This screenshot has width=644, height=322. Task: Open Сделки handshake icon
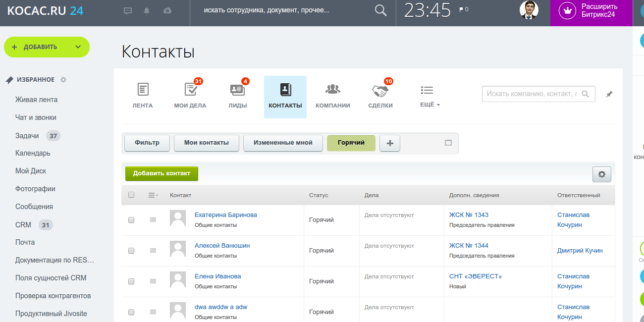click(380, 91)
